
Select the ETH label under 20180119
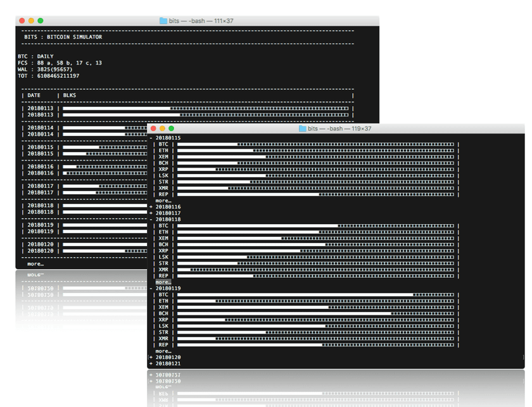click(x=163, y=301)
